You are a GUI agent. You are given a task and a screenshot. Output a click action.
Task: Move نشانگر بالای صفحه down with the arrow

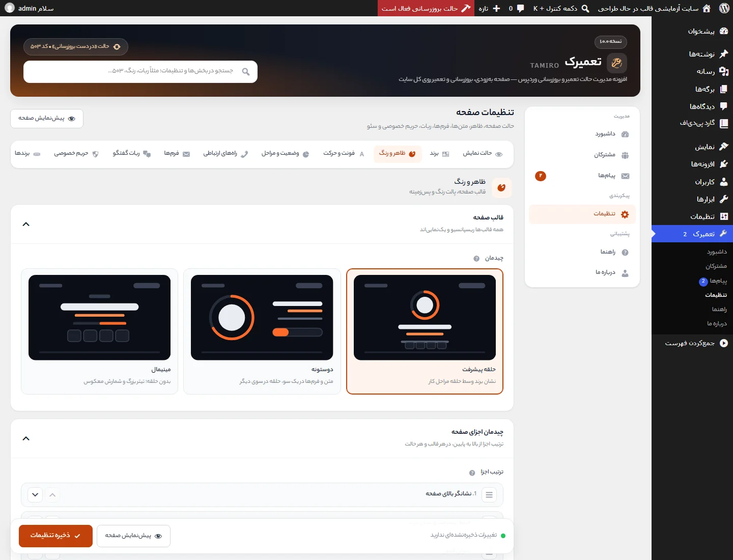point(35,494)
